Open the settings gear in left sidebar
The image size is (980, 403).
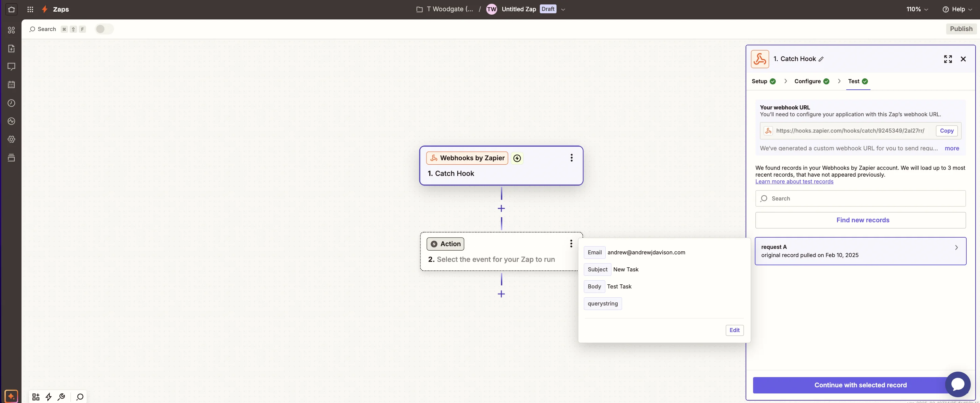[11, 139]
